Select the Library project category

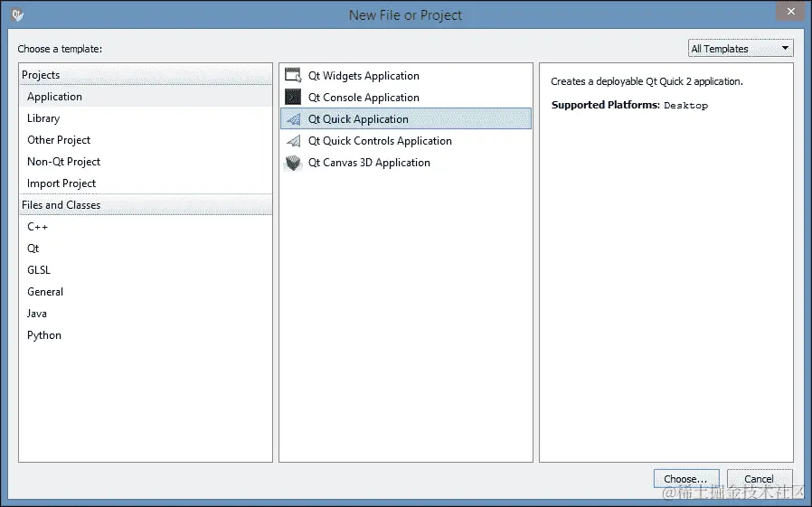[146, 118]
